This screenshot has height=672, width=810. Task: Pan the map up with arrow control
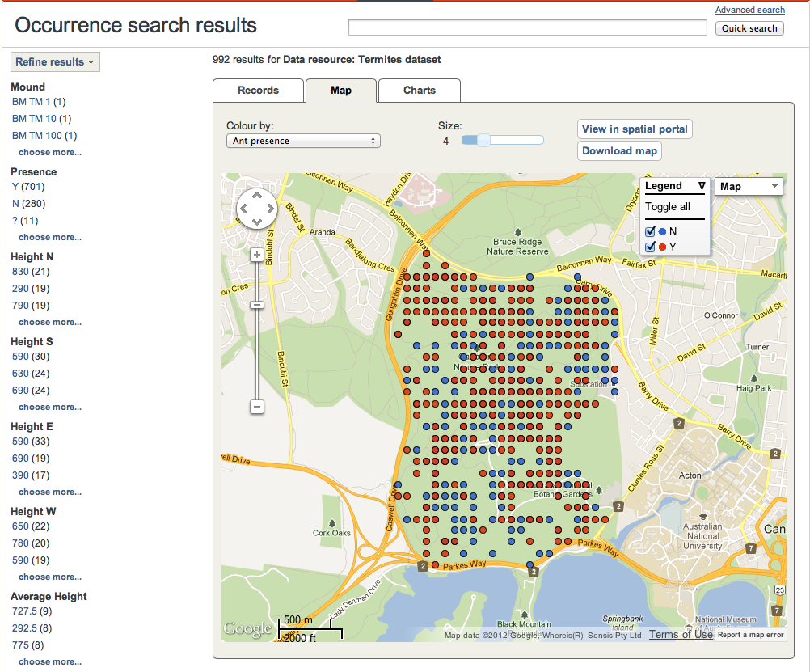(257, 196)
